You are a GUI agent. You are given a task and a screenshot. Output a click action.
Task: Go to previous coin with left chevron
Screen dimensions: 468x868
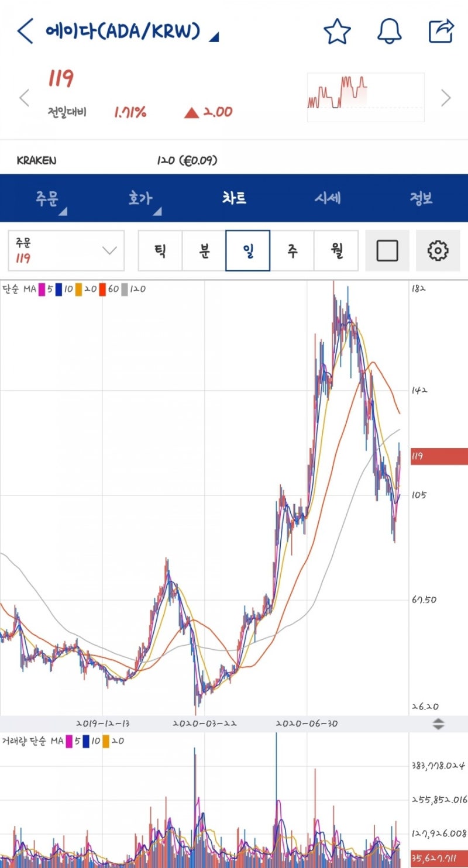24,98
